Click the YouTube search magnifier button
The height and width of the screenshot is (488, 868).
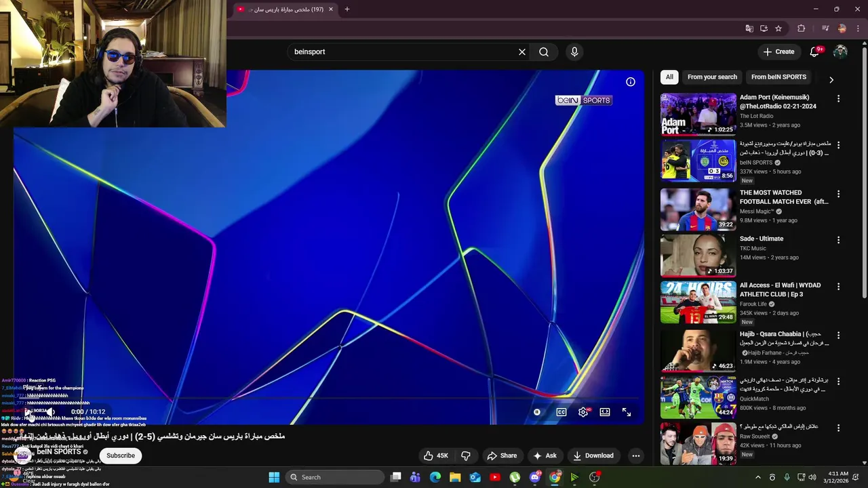(x=544, y=52)
